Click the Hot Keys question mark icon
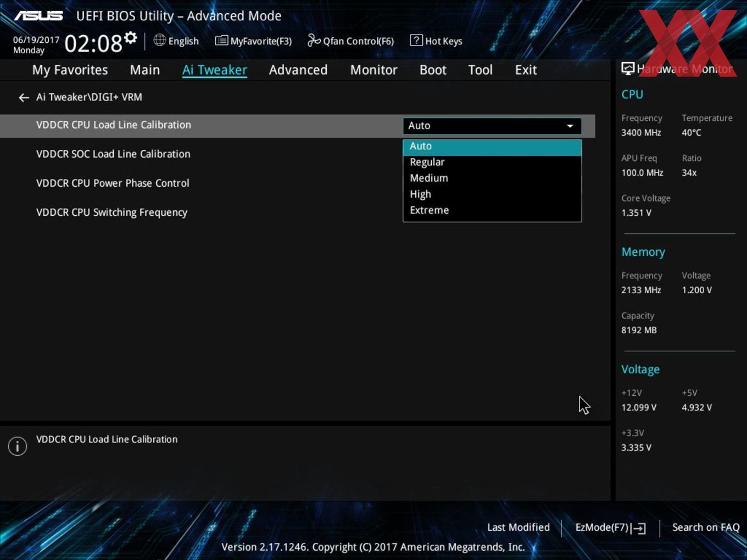This screenshot has width=747, height=560. pos(416,40)
